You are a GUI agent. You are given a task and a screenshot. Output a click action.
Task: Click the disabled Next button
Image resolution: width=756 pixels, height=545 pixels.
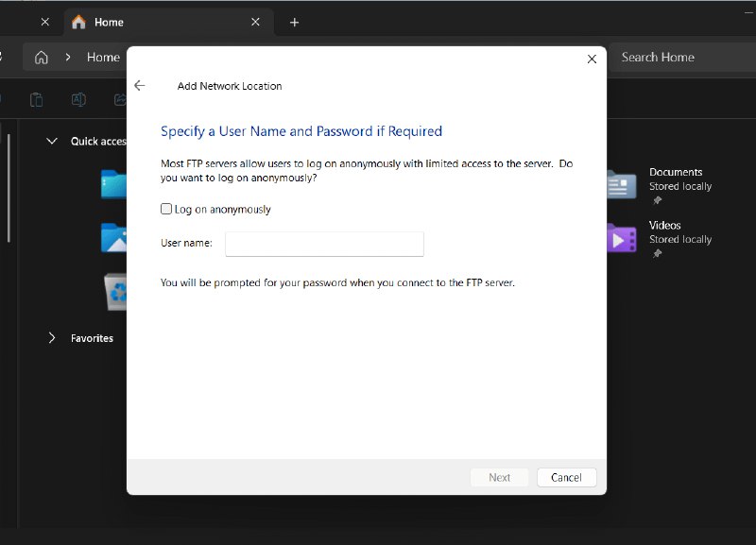[x=499, y=477]
